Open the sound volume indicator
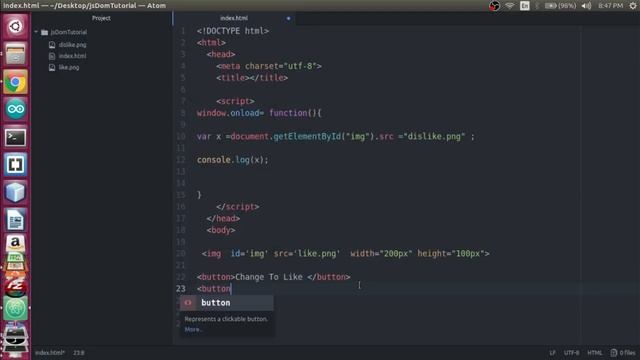 [x=586, y=6]
